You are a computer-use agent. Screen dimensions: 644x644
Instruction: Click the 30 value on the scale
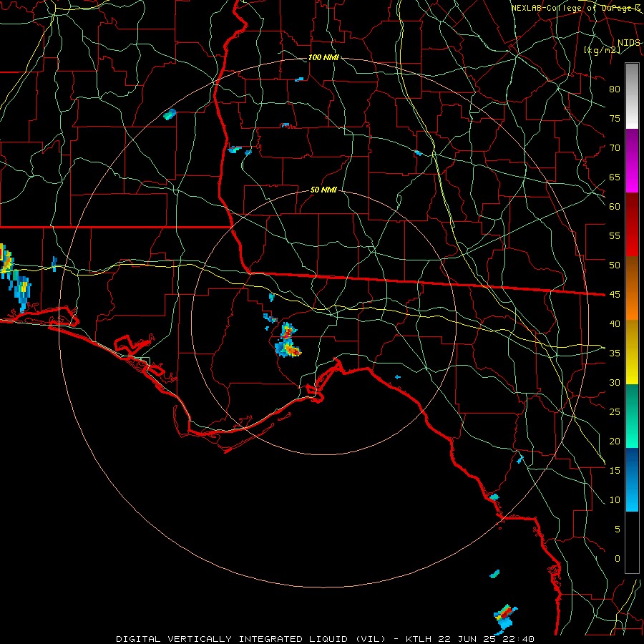pyautogui.click(x=615, y=382)
